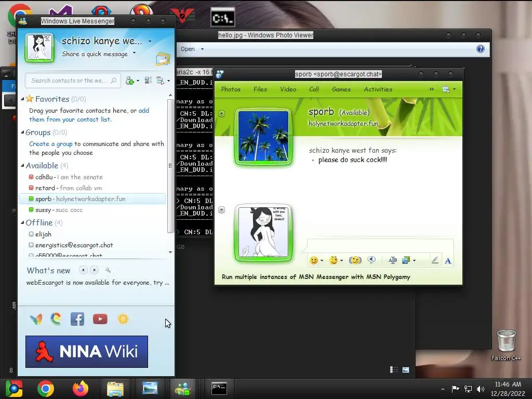The width and height of the screenshot is (532, 399).
Task: Show next What's new item
Action: click(x=95, y=270)
